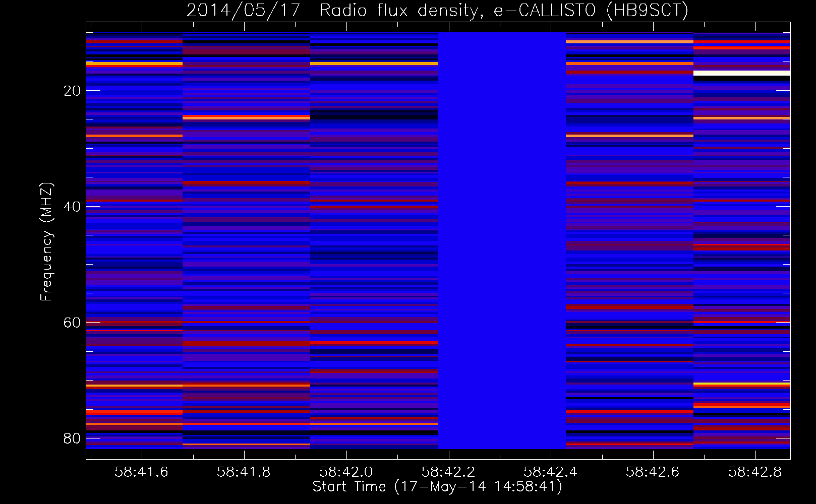Image resolution: width=816 pixels, height=504 pixels.
Task: Click the plot title '2014/05/17 Radio flux density'
Action: coord(333,10)
